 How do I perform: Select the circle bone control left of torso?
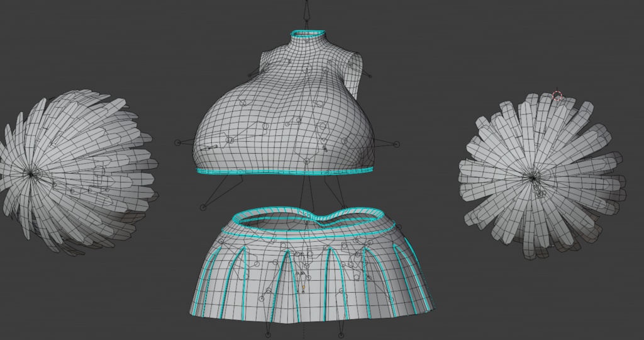(x=177, y=143)
